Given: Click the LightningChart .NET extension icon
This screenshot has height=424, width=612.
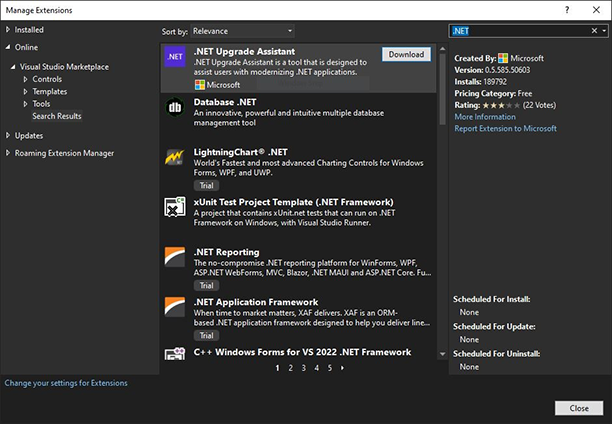Looking at the screenshot, I should click(174, 157).
